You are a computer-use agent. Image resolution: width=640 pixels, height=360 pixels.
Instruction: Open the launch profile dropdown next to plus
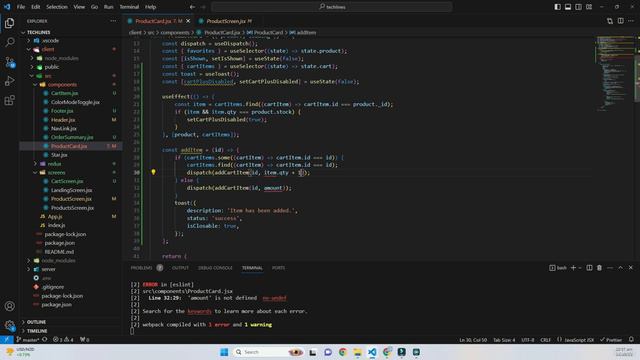580,268
